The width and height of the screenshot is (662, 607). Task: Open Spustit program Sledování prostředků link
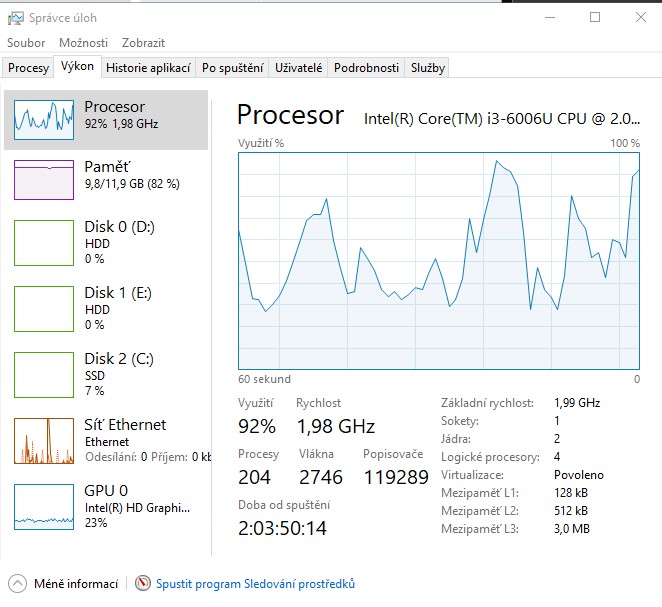pyautogui.click(x=255, y=584)
